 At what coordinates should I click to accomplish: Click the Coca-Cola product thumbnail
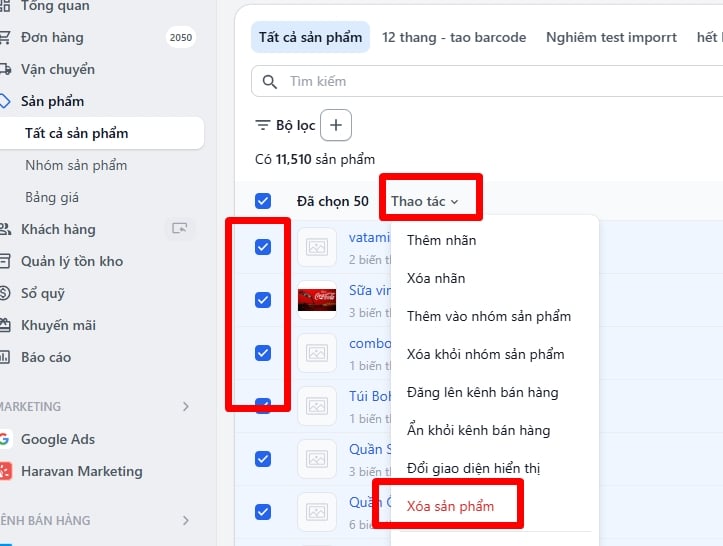[316, 299]
